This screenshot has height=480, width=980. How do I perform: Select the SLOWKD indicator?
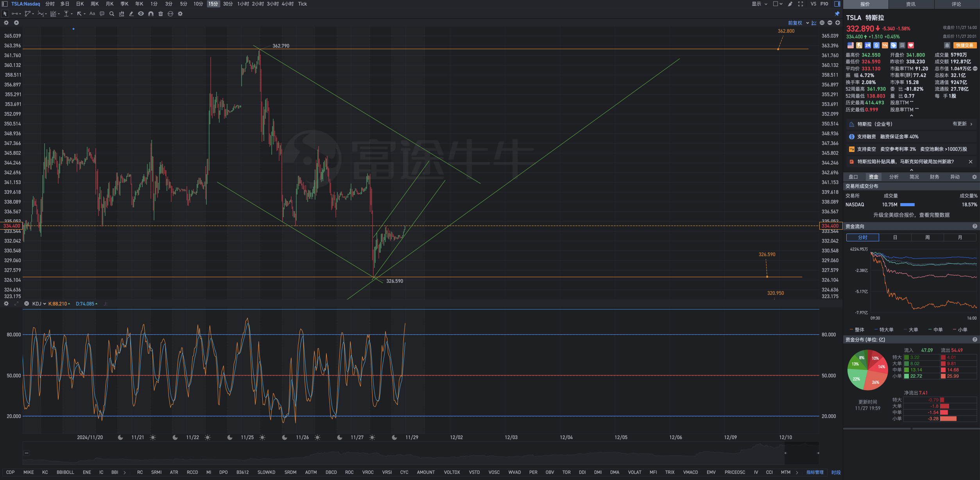click(266, 472)
